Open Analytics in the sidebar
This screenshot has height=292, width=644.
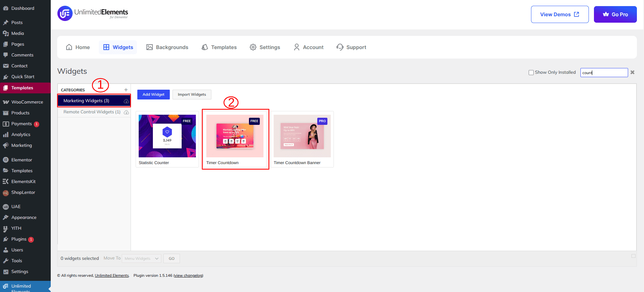25,134
